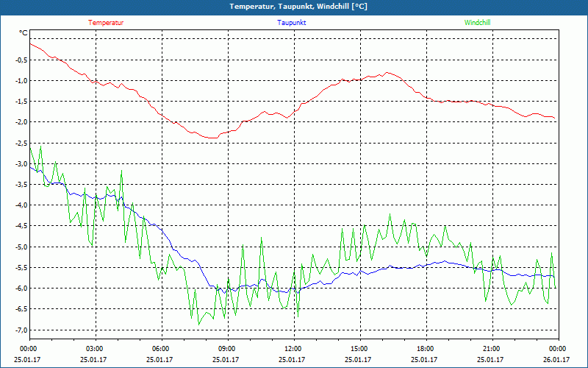588x368 pixels.
Task: Click the 09:00 time axis label
Action: click(x=228, y=348)
